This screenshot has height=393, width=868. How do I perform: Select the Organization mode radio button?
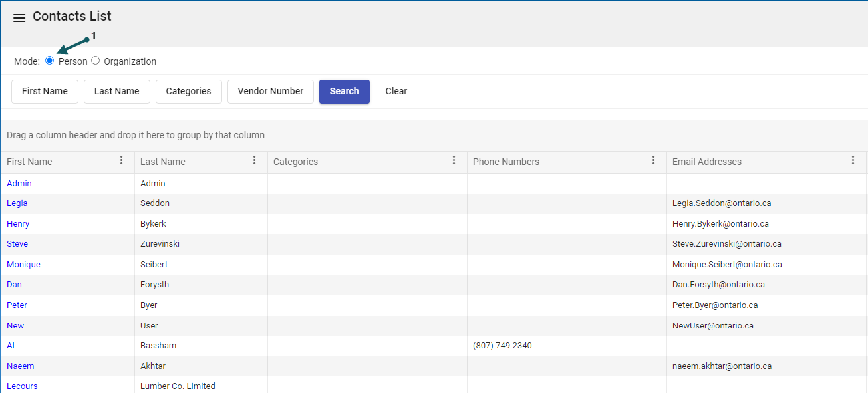(96, 61)
